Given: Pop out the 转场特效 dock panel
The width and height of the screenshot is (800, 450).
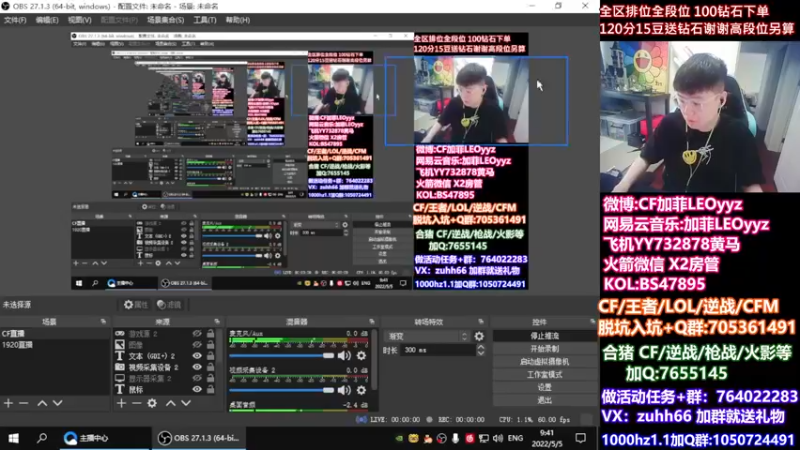Looking at the screenshot, I should pos(481,321).
